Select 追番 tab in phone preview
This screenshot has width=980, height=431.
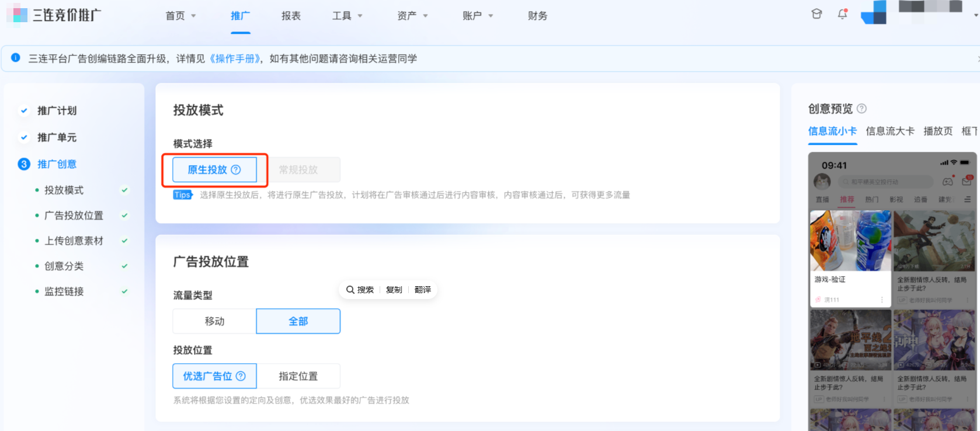921,200
